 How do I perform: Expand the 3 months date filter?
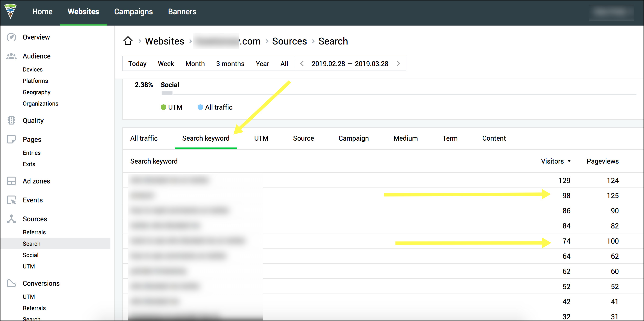(230, 64)
